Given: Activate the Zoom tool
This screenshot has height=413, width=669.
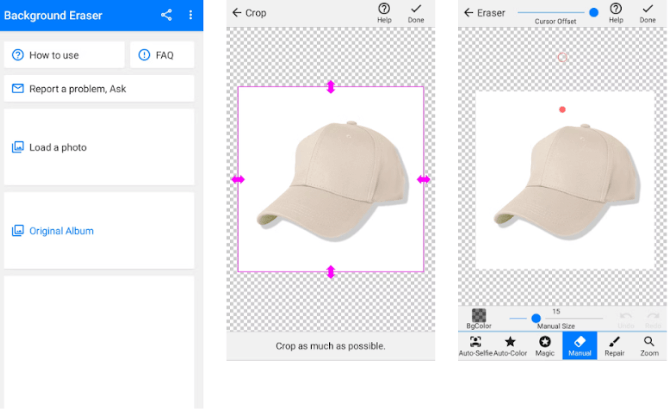Looking at the screenshot, I should 649,346.
